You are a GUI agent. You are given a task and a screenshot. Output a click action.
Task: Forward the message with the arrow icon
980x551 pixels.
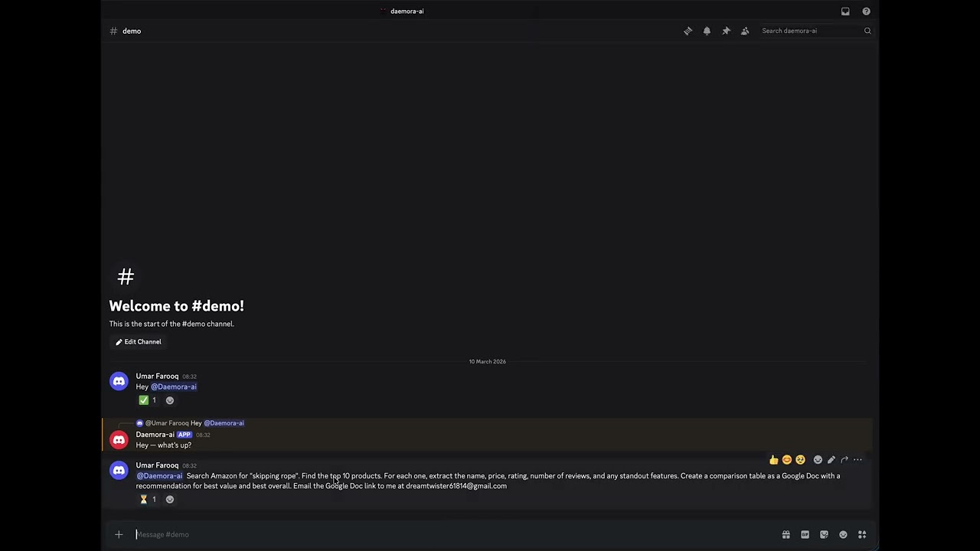point(844,460)
